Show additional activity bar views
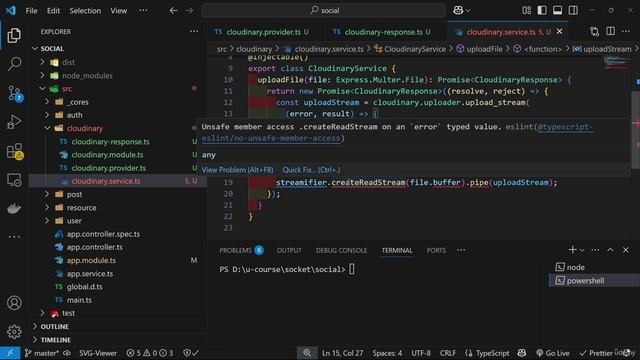Image resolution: width=640 pixels, height=360 pixels. pos(14,236)
